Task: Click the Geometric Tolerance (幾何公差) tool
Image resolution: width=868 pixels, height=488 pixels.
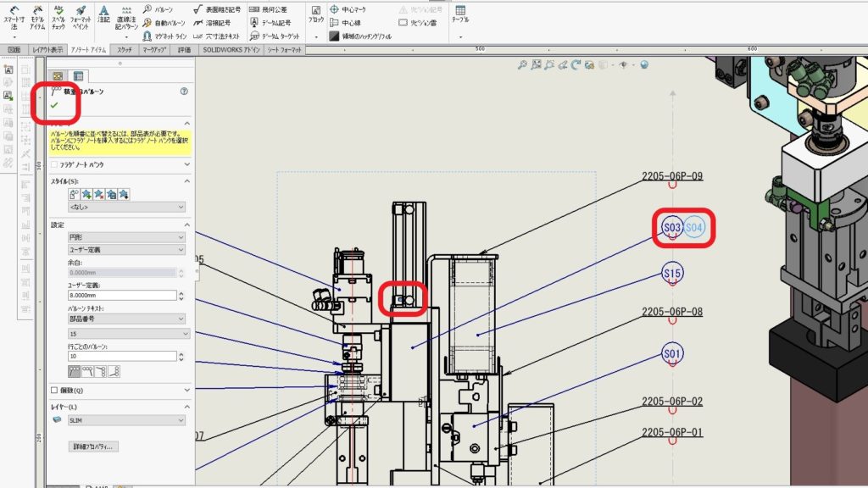Action: [270, 9]
